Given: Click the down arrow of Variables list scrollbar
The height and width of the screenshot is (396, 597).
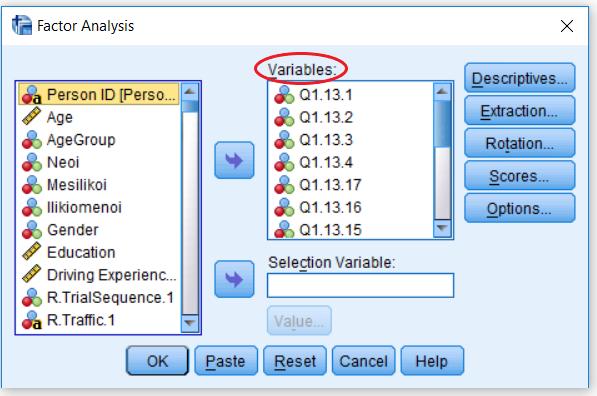Looking at the screenshot, I should coord(442,228).
